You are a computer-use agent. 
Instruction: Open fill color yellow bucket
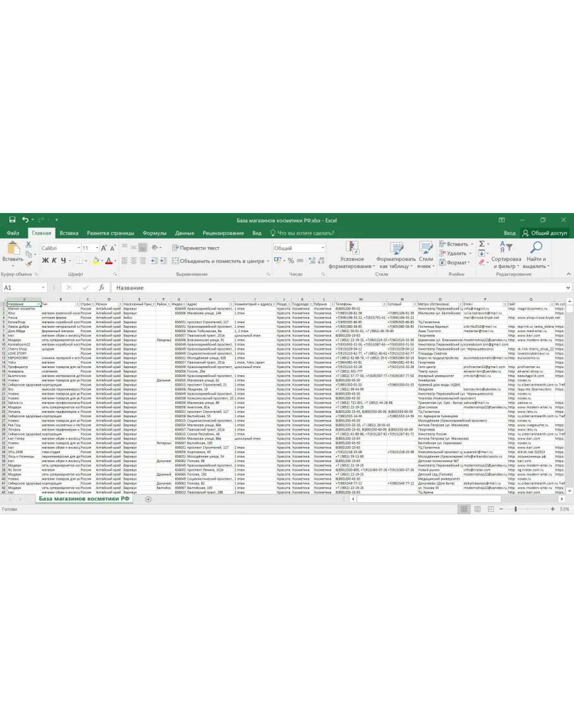[95, 261]
